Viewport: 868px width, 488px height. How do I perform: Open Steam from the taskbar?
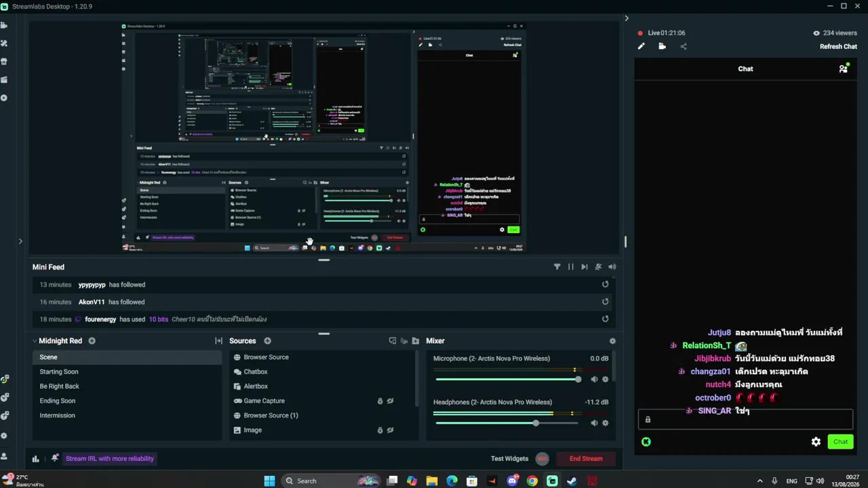point(572,481)
